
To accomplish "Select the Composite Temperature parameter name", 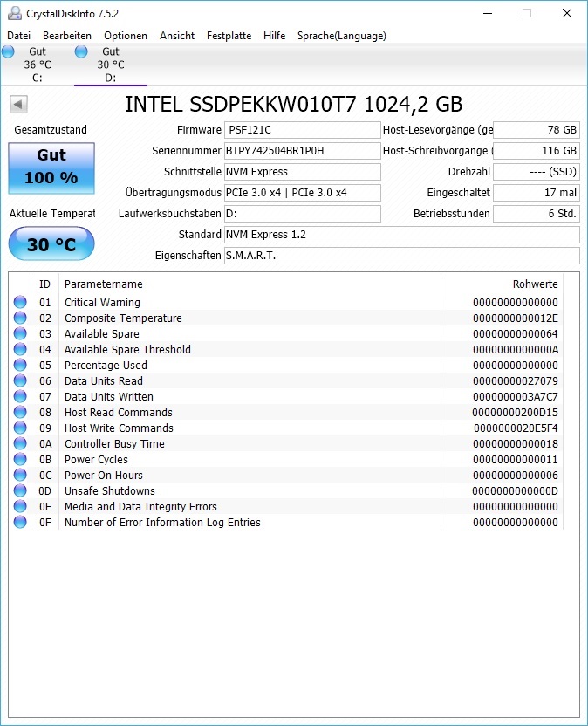I will pos(123,318).
